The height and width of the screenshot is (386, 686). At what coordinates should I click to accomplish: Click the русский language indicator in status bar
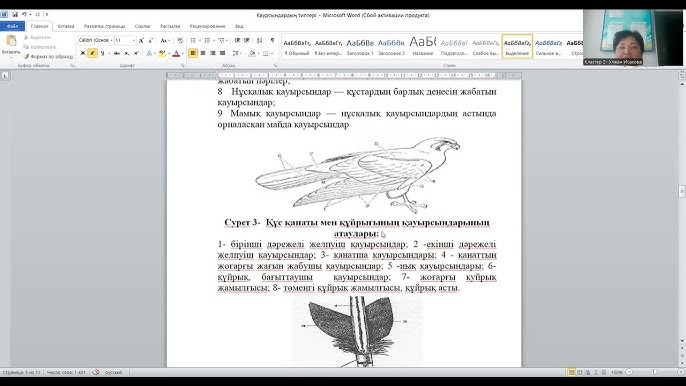113,372
